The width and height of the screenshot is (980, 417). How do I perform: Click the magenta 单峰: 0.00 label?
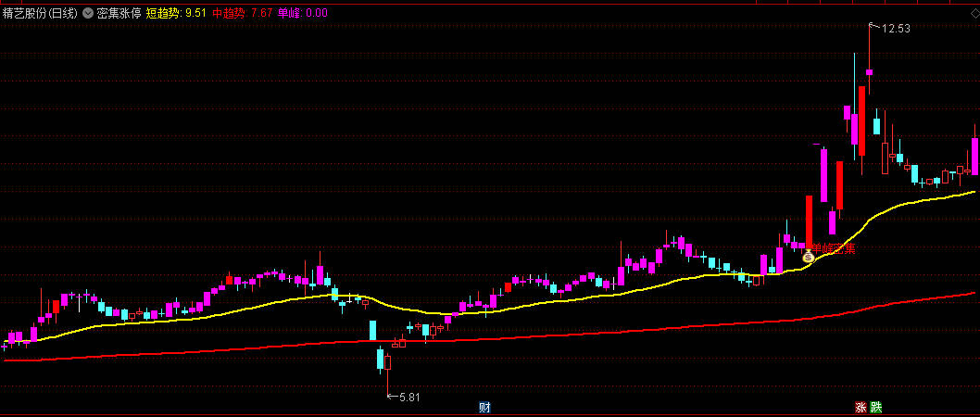303,13
